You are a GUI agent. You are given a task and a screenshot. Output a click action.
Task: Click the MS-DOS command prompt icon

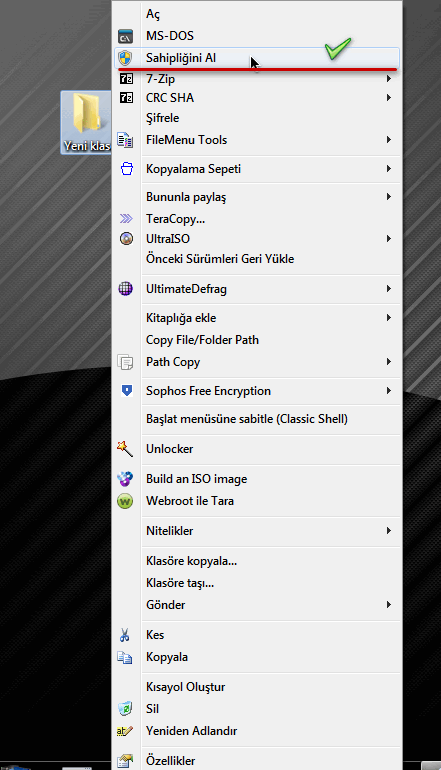pos(126,36)
